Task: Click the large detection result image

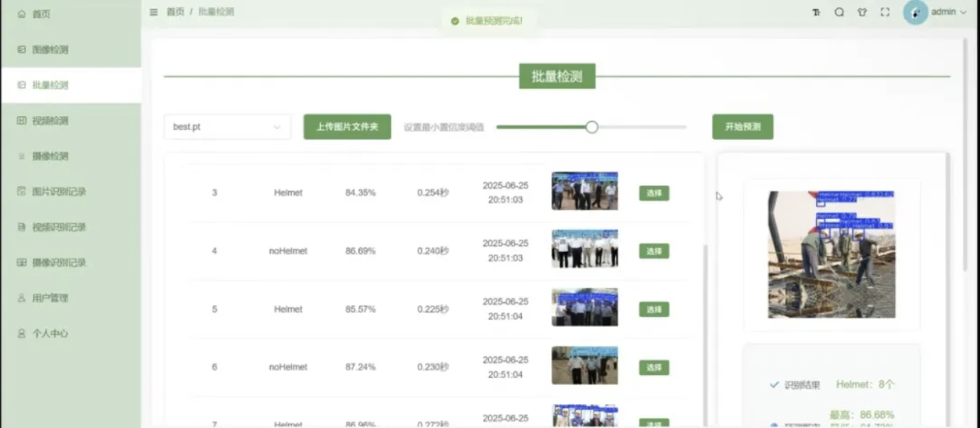Action: click(x=831, y=255)
